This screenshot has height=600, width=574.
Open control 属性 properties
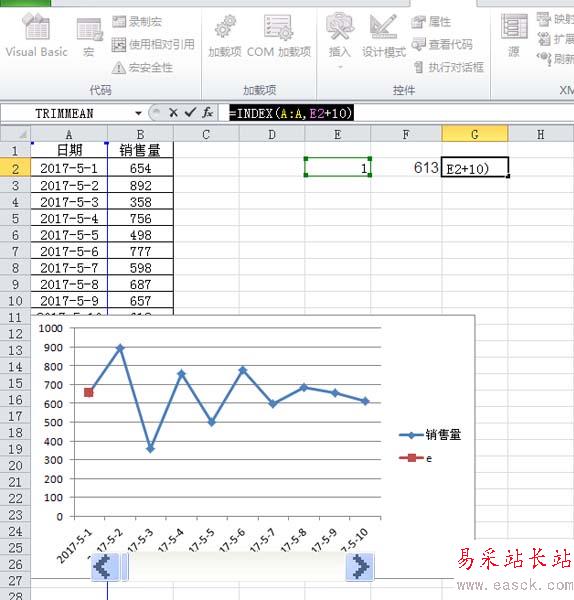pos(431,21)
